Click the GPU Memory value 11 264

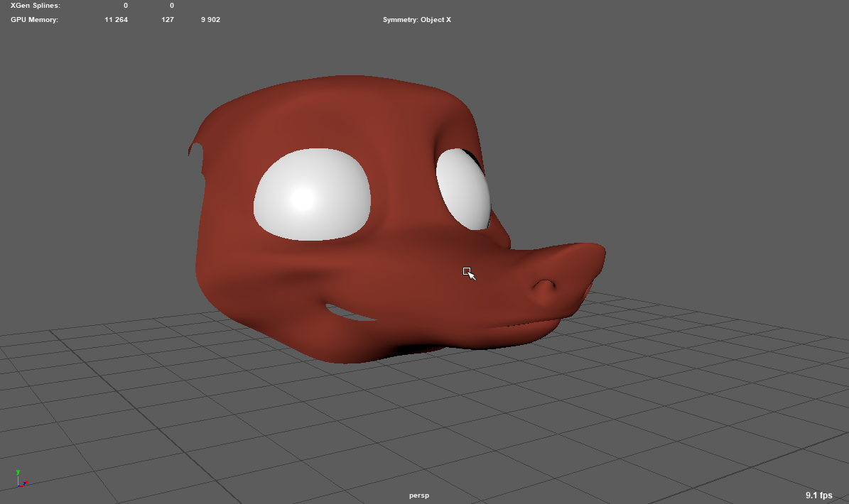click(x=116, y=20)
